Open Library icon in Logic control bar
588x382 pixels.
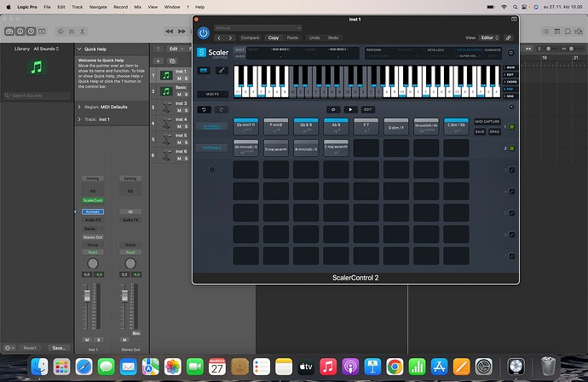pyautogui.click(x=9, y=32)
